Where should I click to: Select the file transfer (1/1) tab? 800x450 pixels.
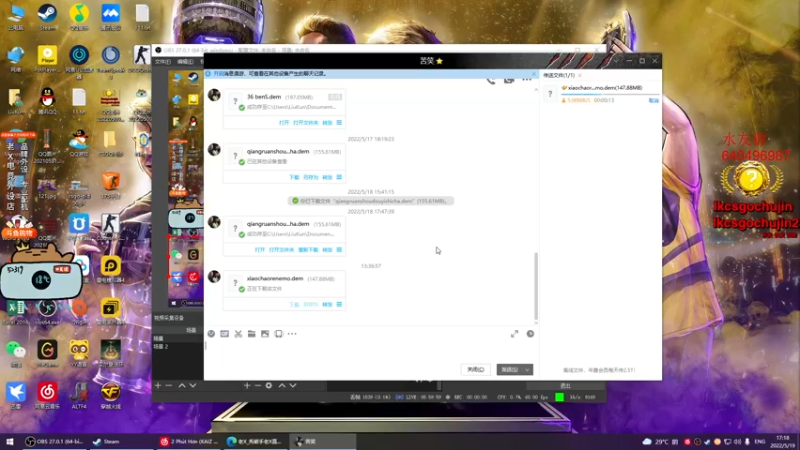coord(559,76)
